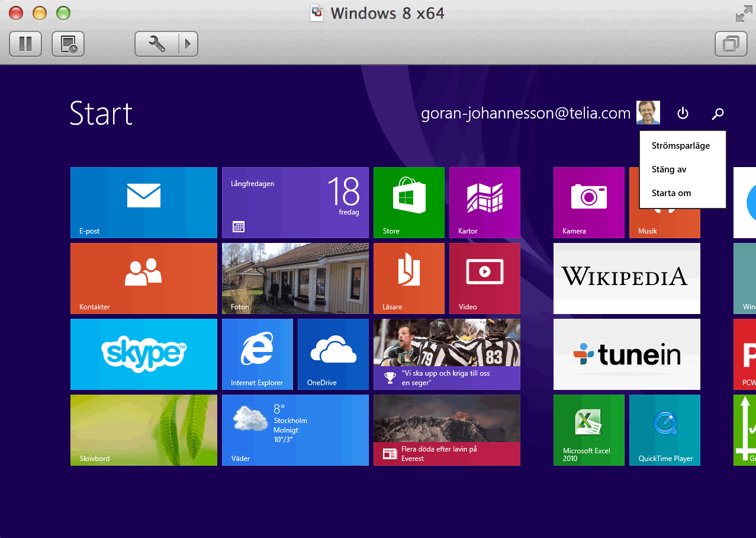
Task: Open the Kartor maps tile
Action: [485, 202]
